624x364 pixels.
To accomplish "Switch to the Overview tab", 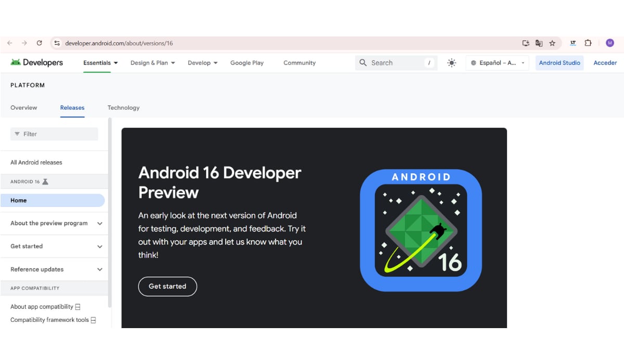I will (24, 108).
